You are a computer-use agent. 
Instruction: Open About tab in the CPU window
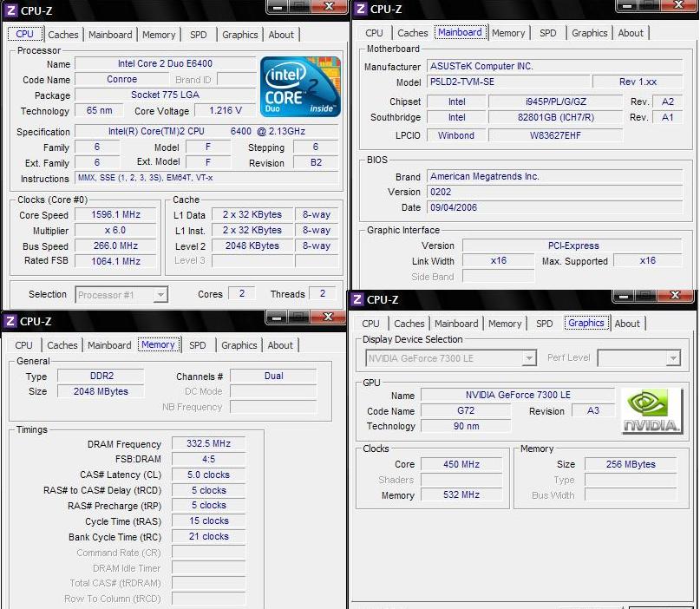coord(281,35)
